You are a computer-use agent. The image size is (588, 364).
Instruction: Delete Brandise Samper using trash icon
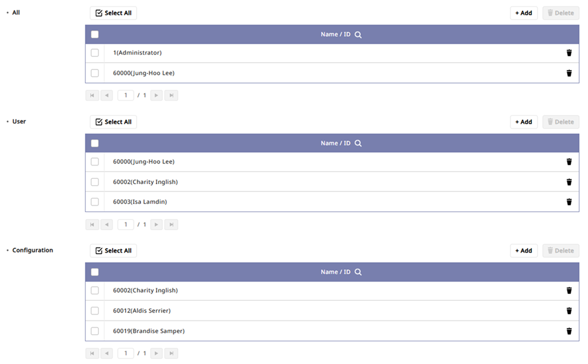[x=569, y=331]
